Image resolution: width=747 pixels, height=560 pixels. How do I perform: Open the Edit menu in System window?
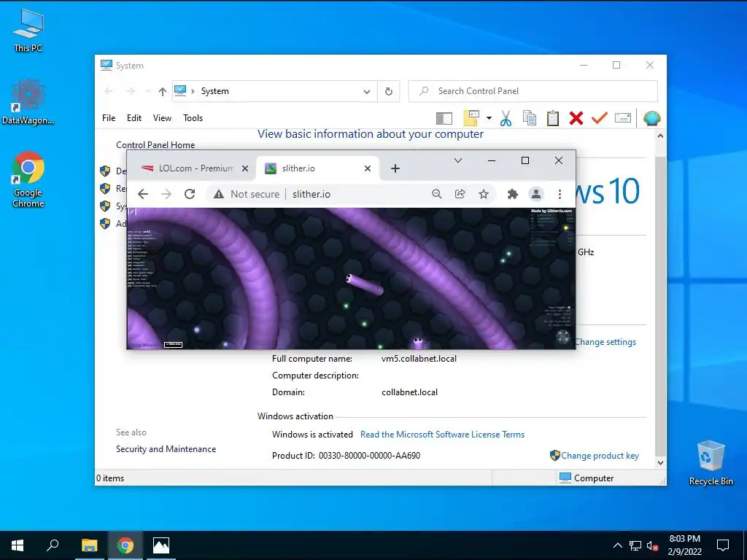click(x=134, y=117)
